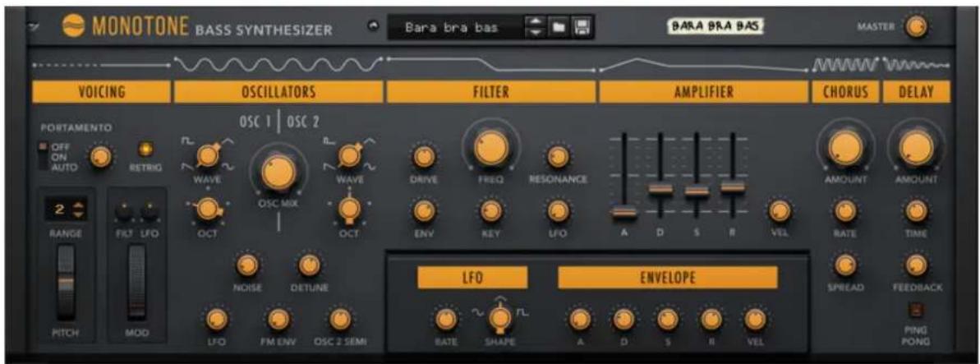Click the filter KEY knob
This screenshot has width=980, height=364.
pos(491,211)
